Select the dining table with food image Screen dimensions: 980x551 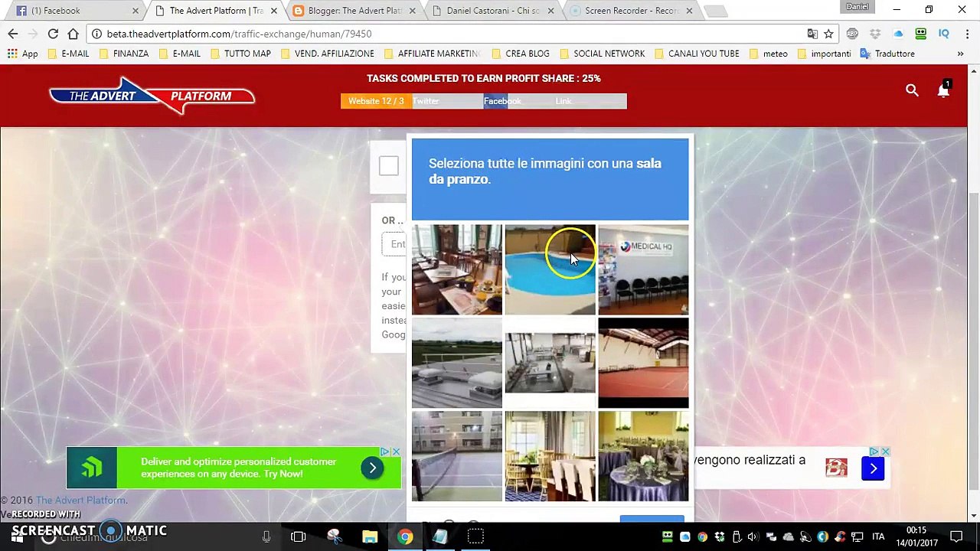click(x=457, y=269)
